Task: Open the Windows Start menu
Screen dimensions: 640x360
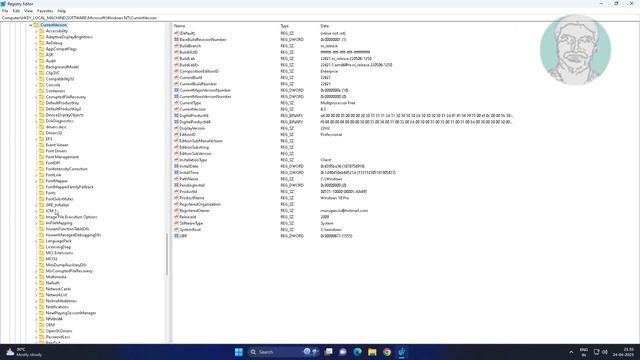Action: [239, 352]
